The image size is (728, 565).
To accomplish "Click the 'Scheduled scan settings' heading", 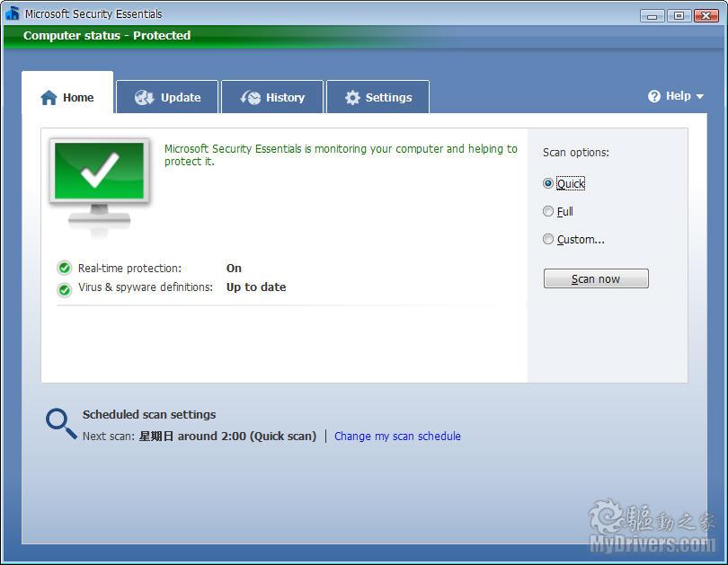I will 149,414.
